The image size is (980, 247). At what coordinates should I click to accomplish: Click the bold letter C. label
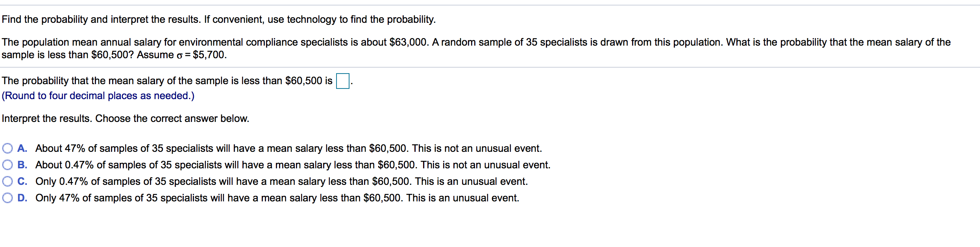tap(22, 181)
